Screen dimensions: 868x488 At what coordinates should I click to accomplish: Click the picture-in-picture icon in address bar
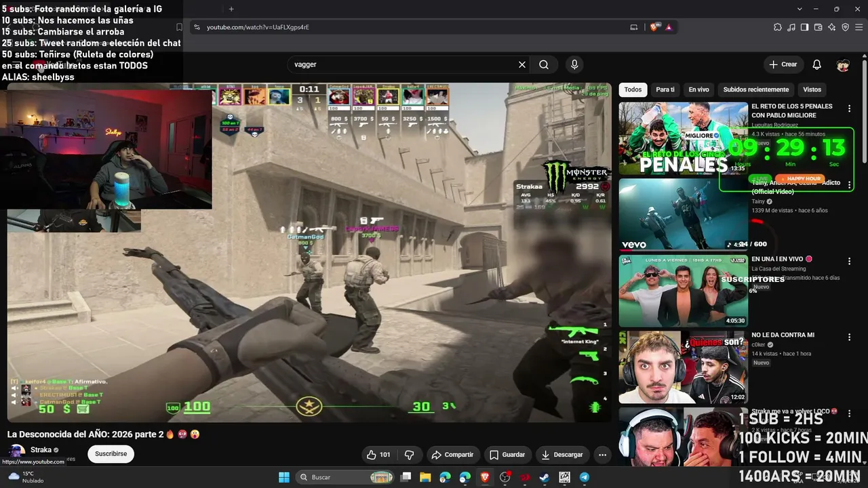click(634, 27)
